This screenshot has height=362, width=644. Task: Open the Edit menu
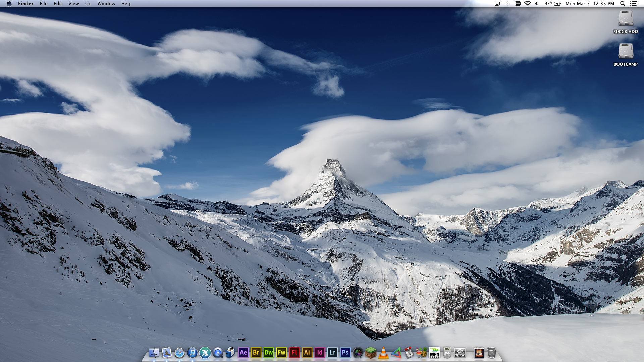[x=58, y=4]
